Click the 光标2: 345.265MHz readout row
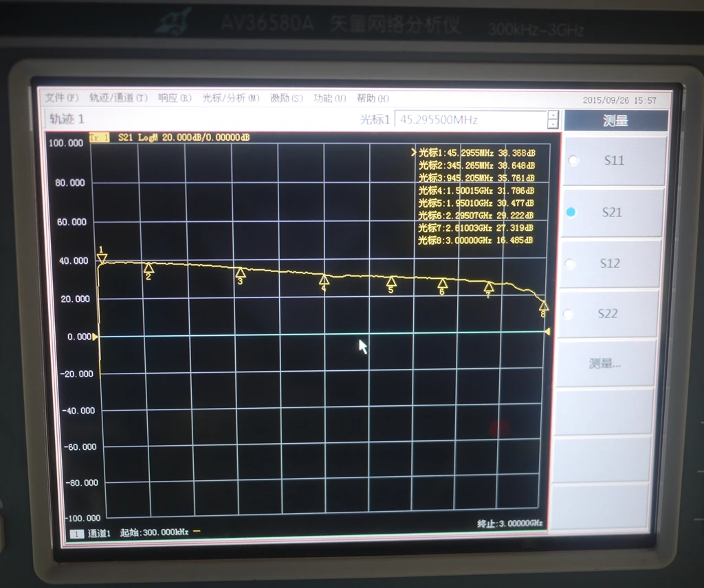Screen dimensions: 704x588 [x=477, y=165]
